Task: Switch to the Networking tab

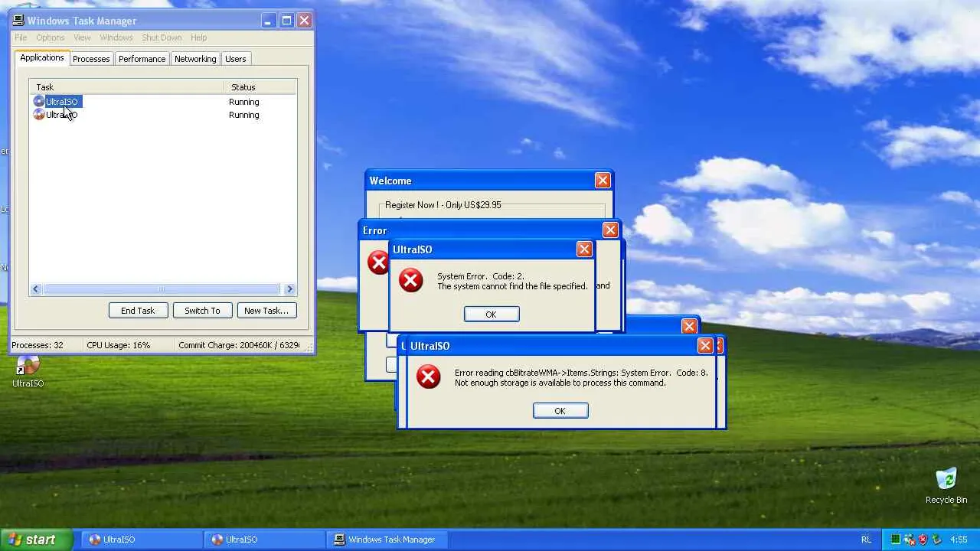Action: (x=195, y=59)
